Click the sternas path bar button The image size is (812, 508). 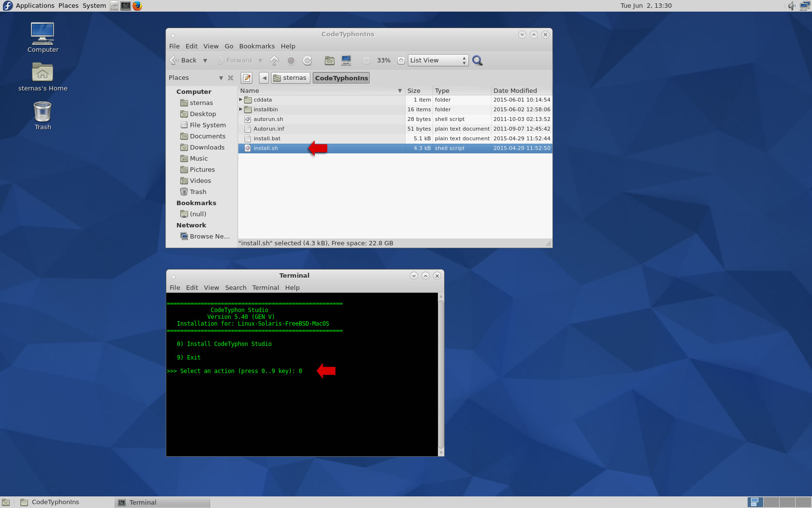tap(290, 78)
